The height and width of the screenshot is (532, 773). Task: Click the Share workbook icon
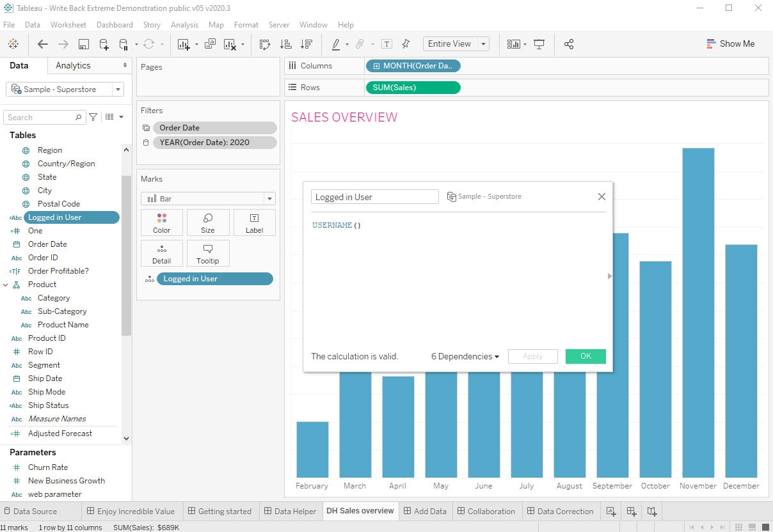pos(568,44)
